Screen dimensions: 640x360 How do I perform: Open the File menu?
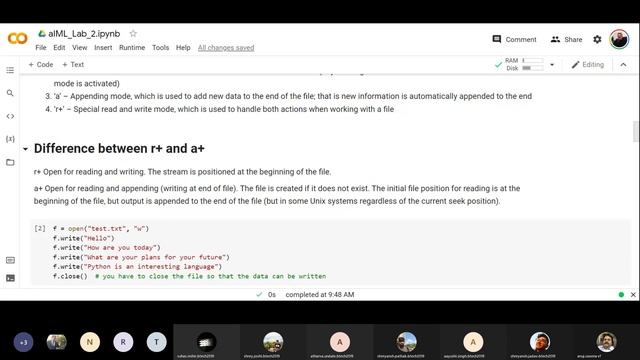41,48
